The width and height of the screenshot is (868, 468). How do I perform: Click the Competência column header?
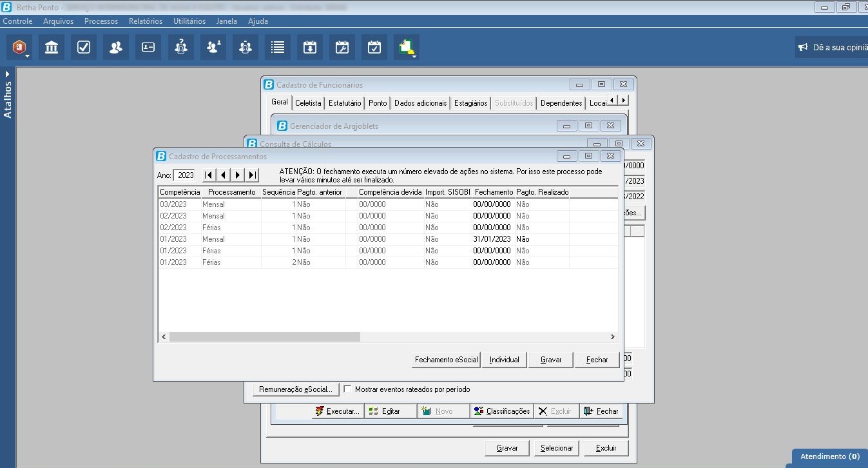tap(180, 192)
